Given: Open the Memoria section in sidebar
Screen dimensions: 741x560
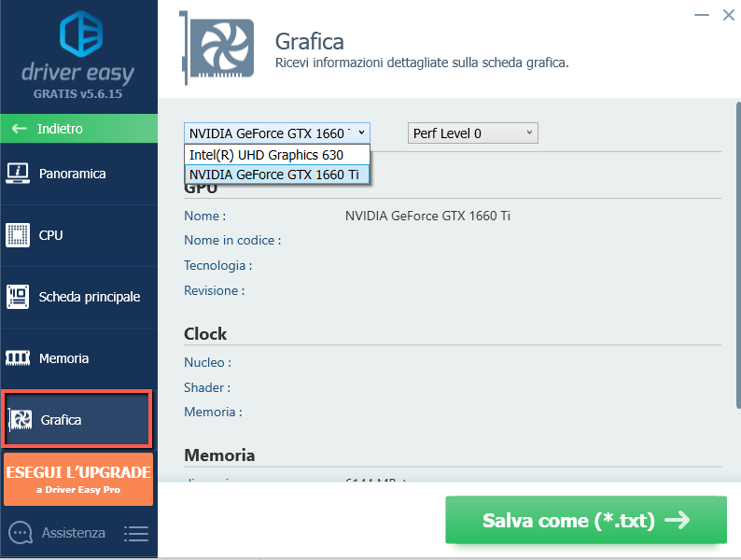Looking at the screenshot, I should pyautogui.click(x=79, y=358).
